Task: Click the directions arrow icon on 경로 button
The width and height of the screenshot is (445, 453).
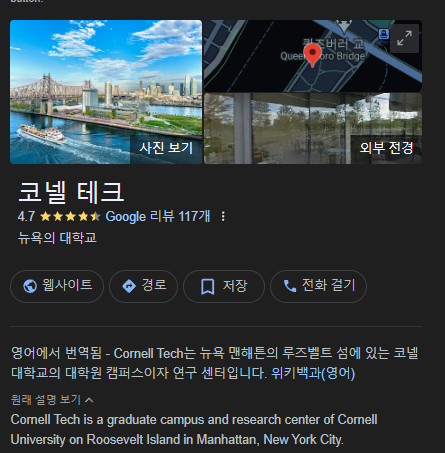Action: [x=129, y=286]
